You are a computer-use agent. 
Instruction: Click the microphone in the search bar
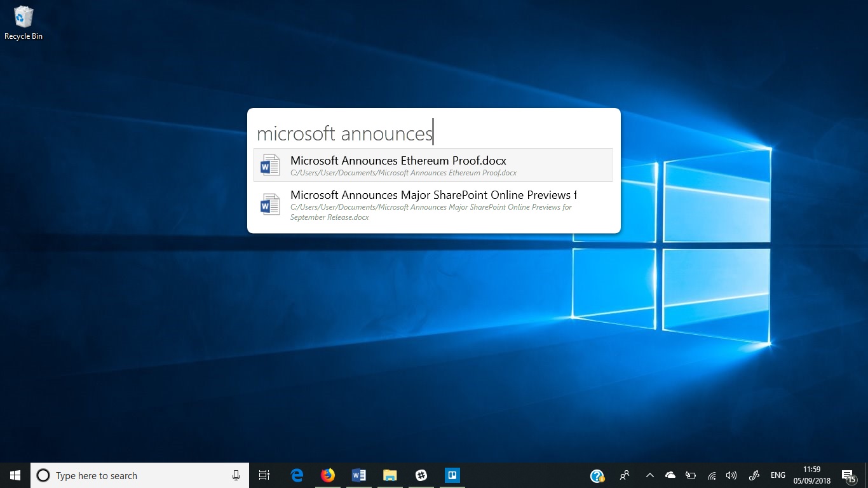point(236,475)
